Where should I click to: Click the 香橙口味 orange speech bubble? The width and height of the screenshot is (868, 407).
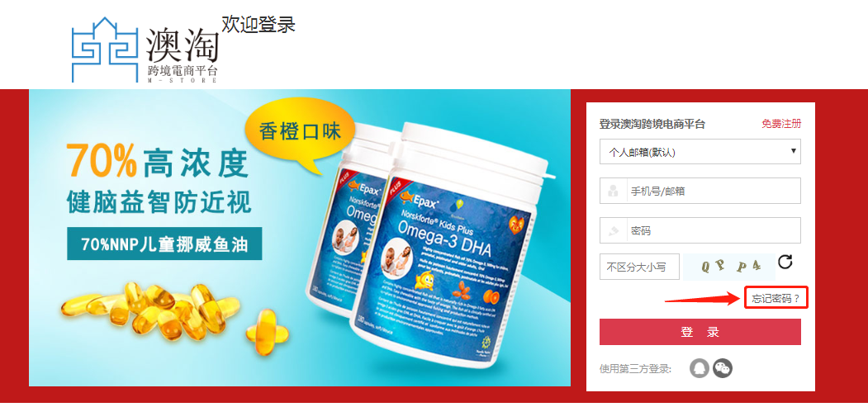pos(299,135)
